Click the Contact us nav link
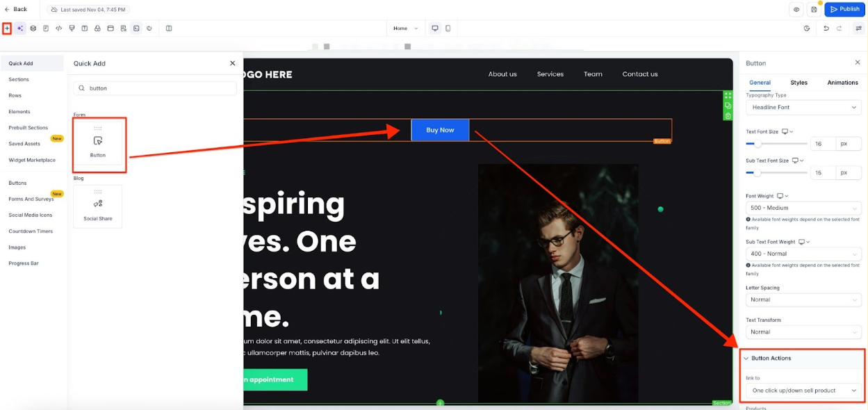Viewport: 868px width, 410px height. [x=640, y=74]
